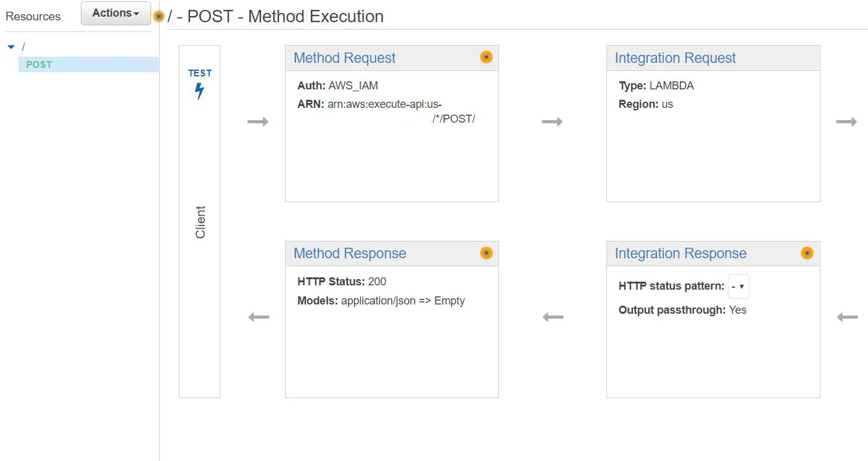The image size is (868, 461).
Task: Open the HTTP status pattern dropdown
Action: pos(738,287)
